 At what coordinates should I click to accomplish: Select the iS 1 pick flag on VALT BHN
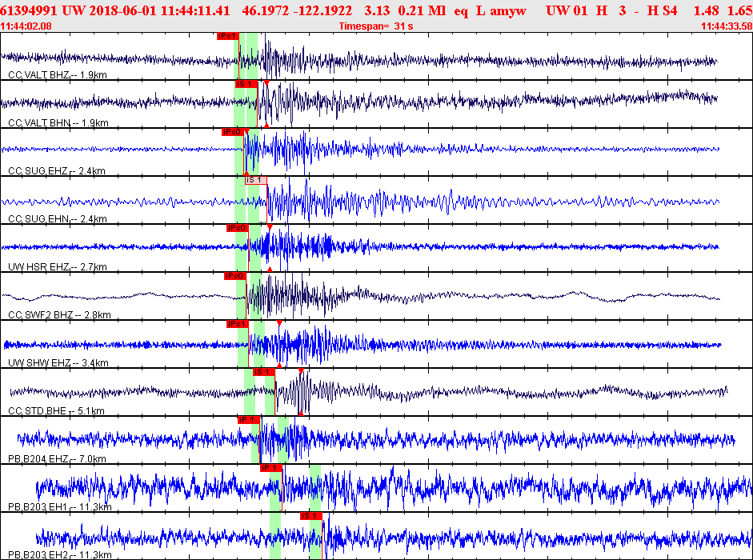pos(246,84)
